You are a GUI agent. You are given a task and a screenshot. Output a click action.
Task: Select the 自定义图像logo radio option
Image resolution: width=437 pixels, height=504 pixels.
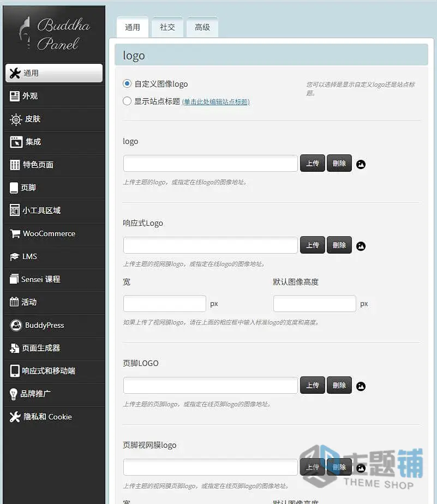tap(127, 84)
